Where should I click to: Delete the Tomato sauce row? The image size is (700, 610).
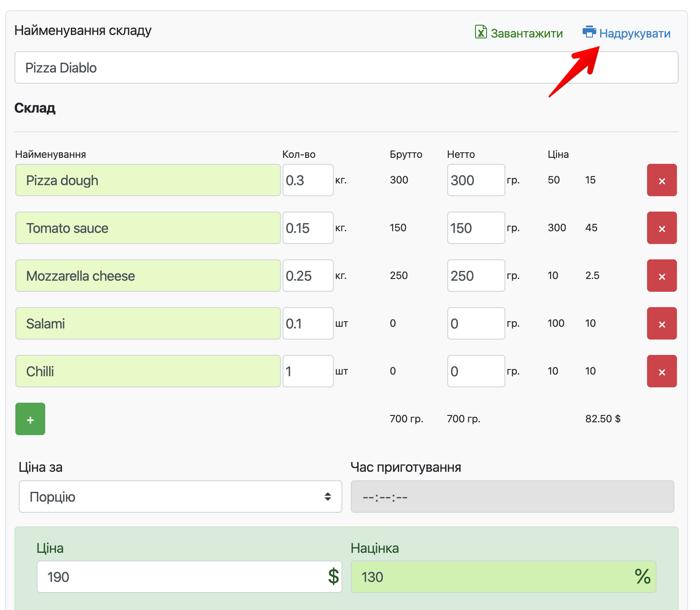click(x=662, y=228)
